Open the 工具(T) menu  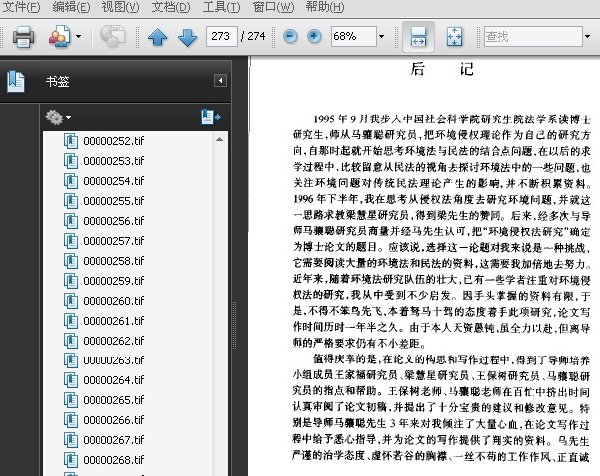coord(221,7)
